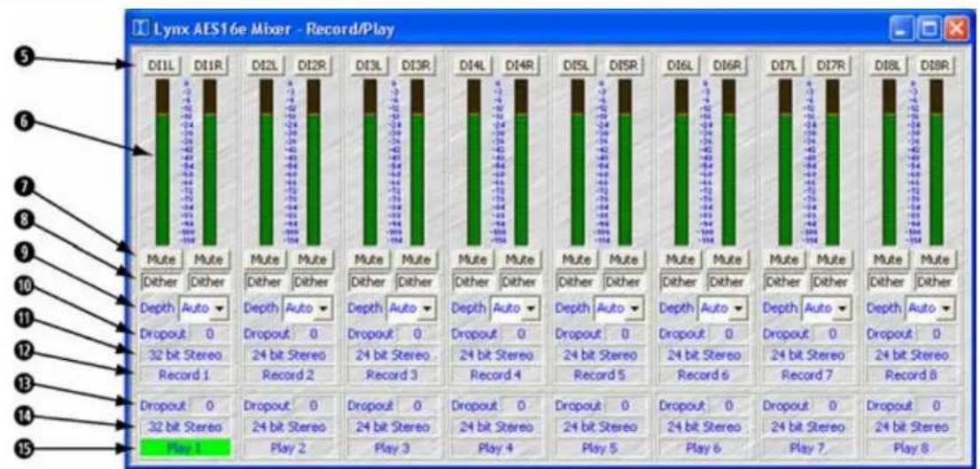
Task: Click the DI1L level meter bar
Action: coord(162,162)
